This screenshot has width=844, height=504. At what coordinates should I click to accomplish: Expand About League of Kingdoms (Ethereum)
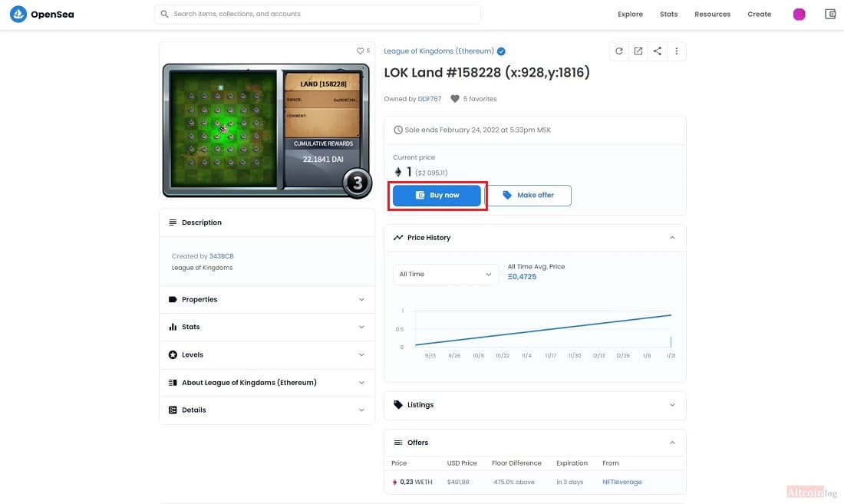pos(267,383)
